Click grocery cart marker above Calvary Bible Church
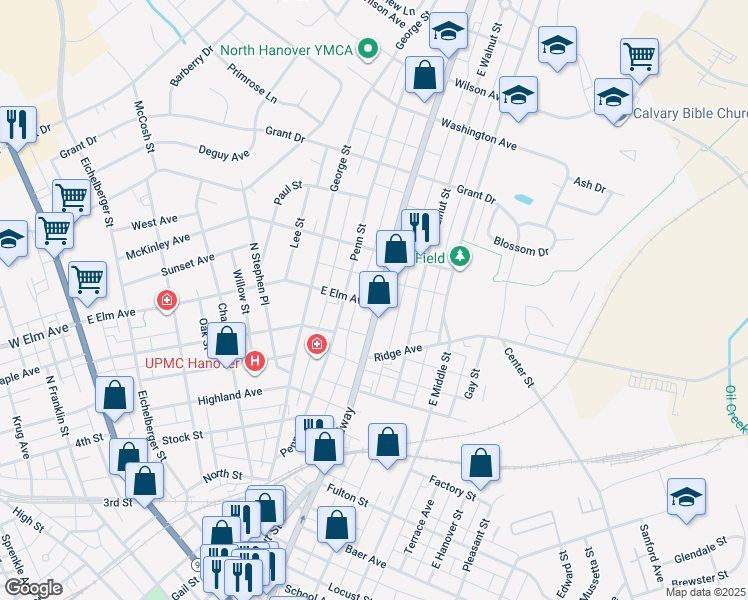This screenshot has width=748, height=600. point(639,59)
